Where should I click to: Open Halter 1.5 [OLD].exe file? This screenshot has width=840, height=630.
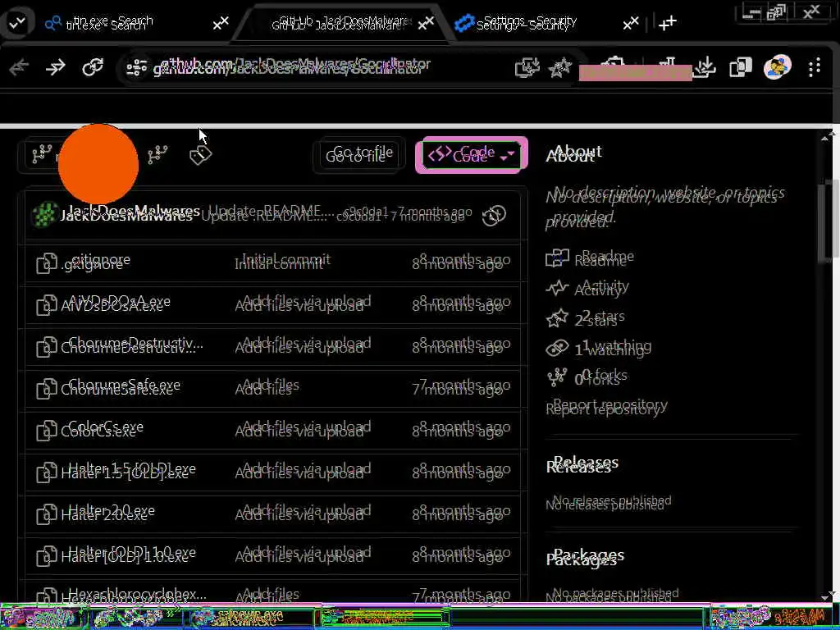(128, 471)
